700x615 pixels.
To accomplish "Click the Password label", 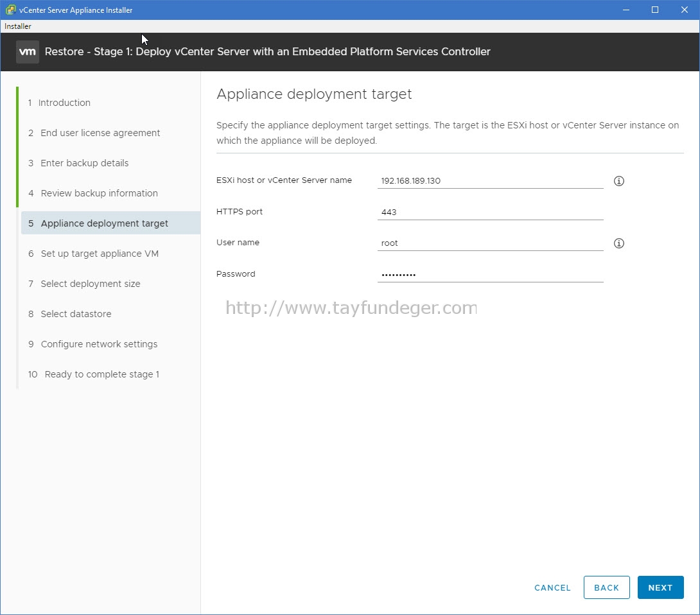I will (x=236, y=274).
